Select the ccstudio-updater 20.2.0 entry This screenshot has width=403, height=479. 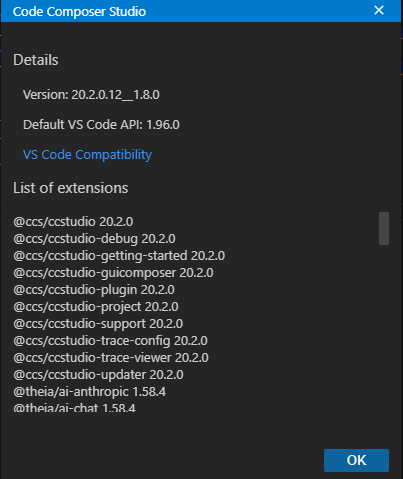(x=98, y=375)
